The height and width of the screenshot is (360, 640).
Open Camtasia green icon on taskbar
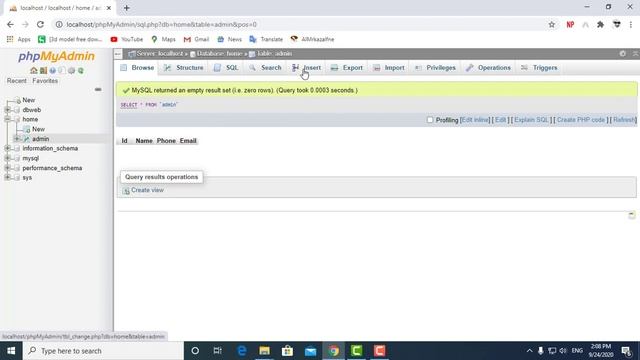pos(356,351)
